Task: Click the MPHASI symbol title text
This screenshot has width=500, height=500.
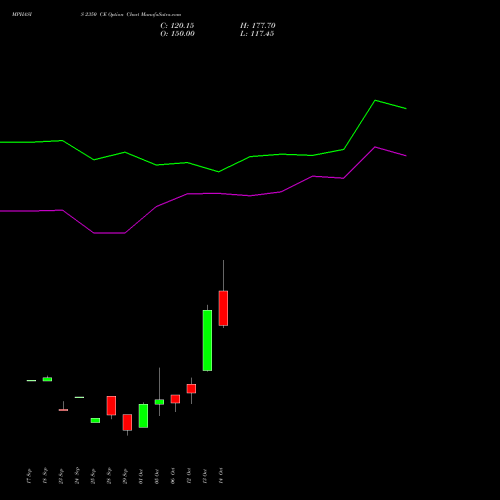Action: coord(22,15)
